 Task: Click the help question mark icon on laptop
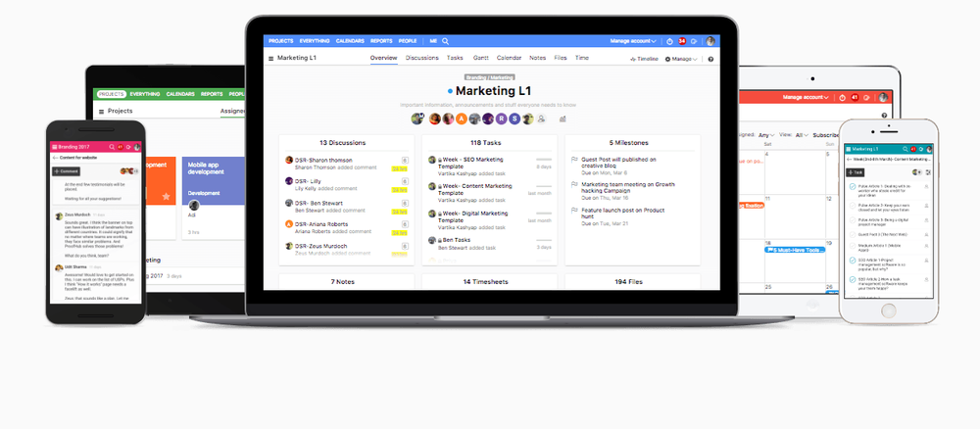(x=710, y=60)
